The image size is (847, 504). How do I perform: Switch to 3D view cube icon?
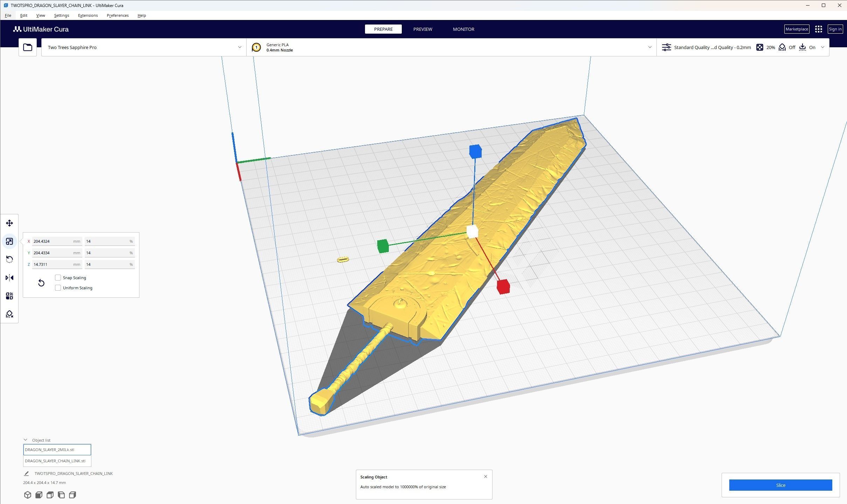tap(28, 495)
